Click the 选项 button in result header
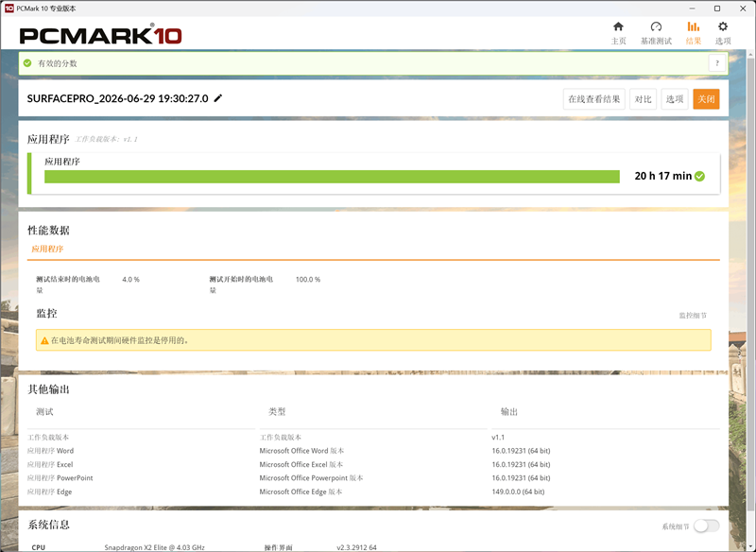The height and width of the screenshot is (552, 756). [x=674, y=99]
